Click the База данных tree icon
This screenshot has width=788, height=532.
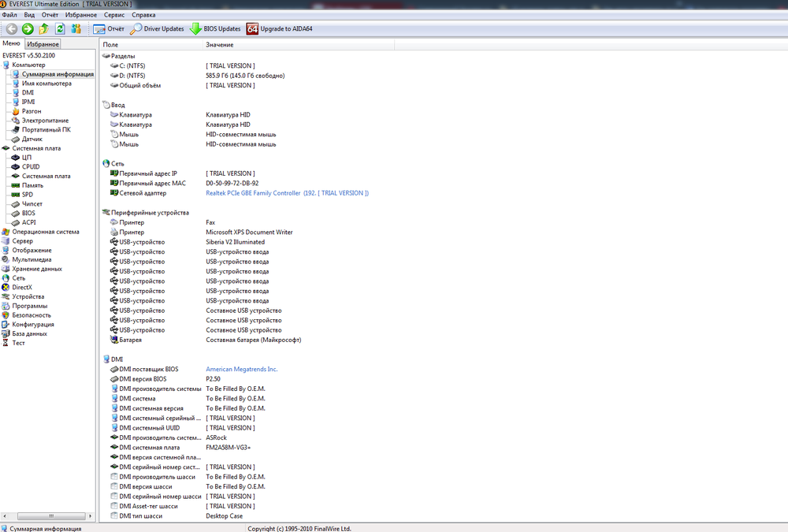[6, 334]
